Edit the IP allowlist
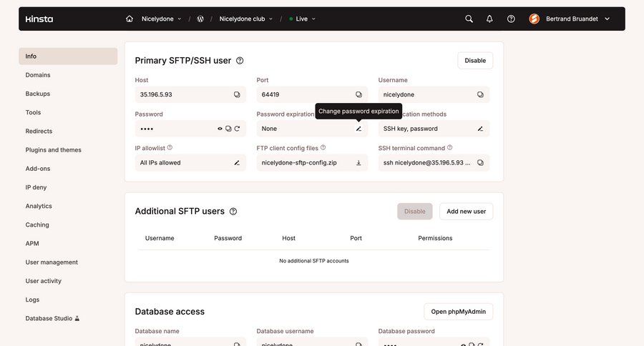Screen dimensions: 644x346 point(237,162)
